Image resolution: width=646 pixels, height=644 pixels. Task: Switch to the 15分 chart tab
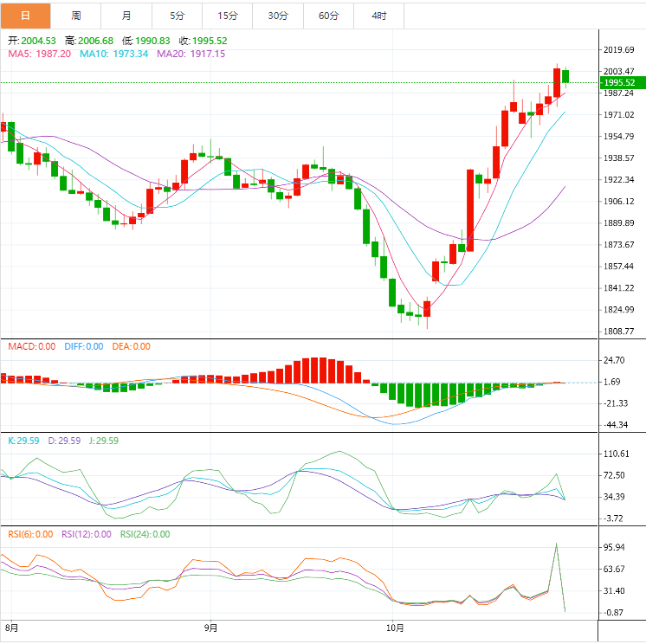coord(228,16)
